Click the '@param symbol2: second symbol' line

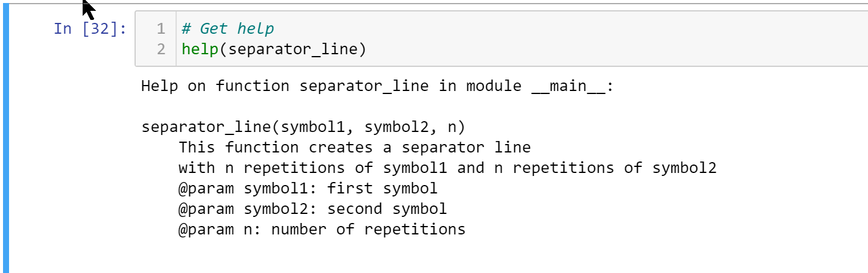point(312,209)
